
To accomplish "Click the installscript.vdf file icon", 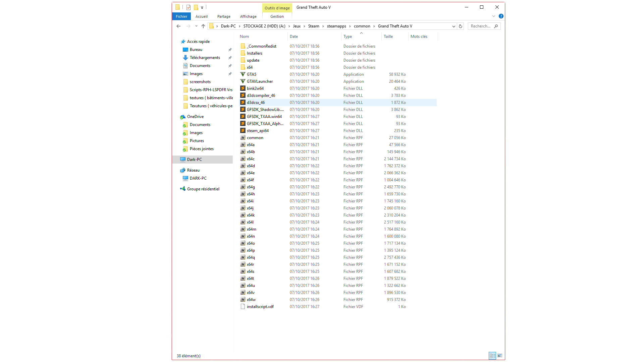I will (x=243, y=307).
